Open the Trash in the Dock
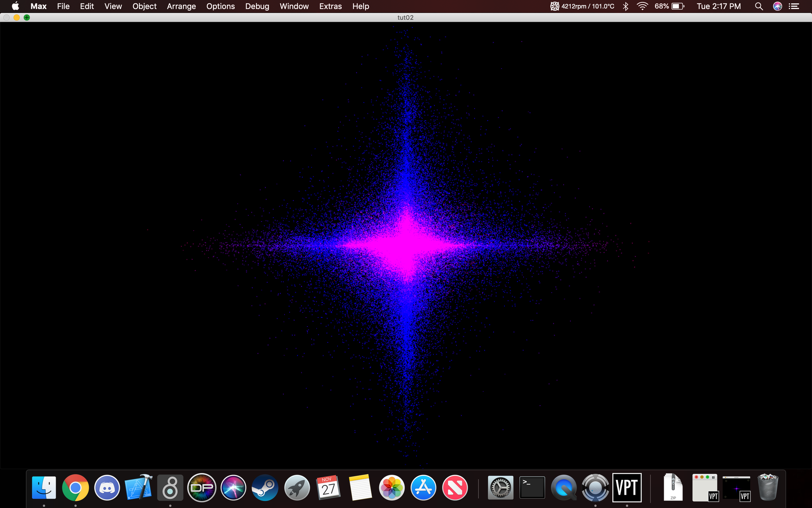 [767, 488]
